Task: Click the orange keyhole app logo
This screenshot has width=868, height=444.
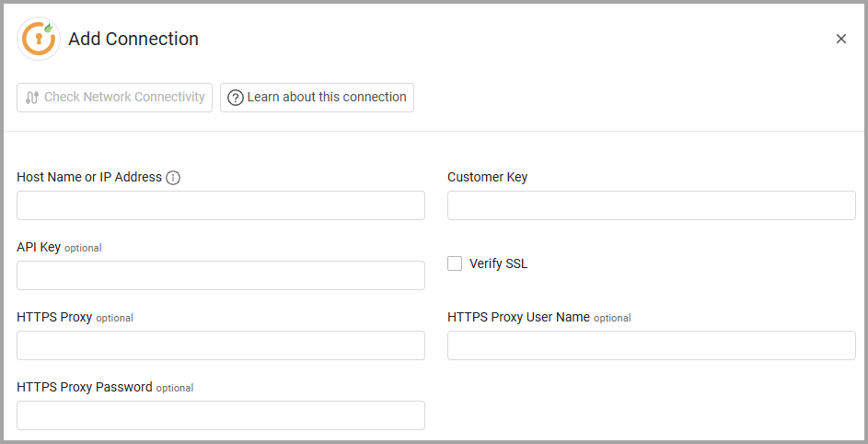Action: click(39, 39)
